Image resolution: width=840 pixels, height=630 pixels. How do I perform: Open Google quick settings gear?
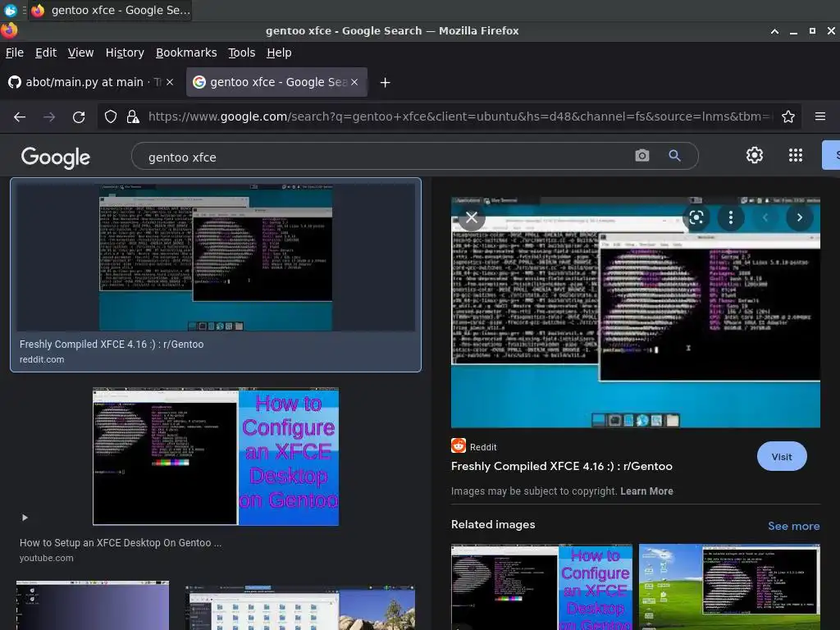click(x=755, y=155)
